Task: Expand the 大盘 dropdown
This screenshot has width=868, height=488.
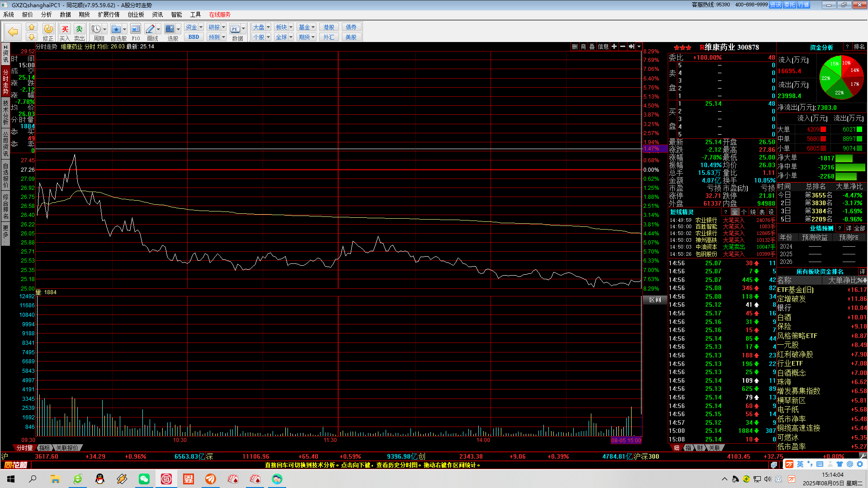Action: point(268,28)
